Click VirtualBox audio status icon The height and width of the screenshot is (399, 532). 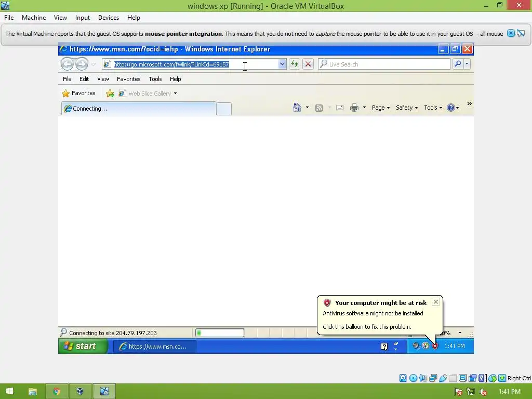pos(423,378)
